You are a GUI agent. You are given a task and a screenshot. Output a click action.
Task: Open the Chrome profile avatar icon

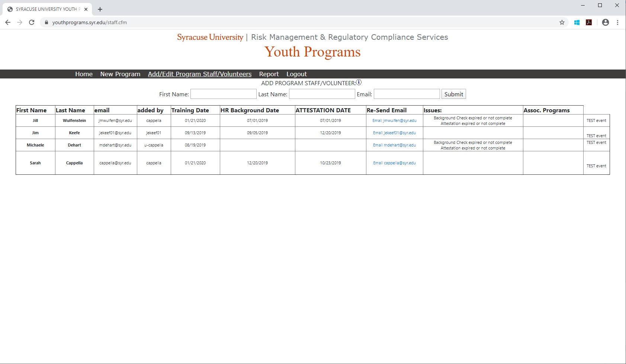[x=606, y=22]
